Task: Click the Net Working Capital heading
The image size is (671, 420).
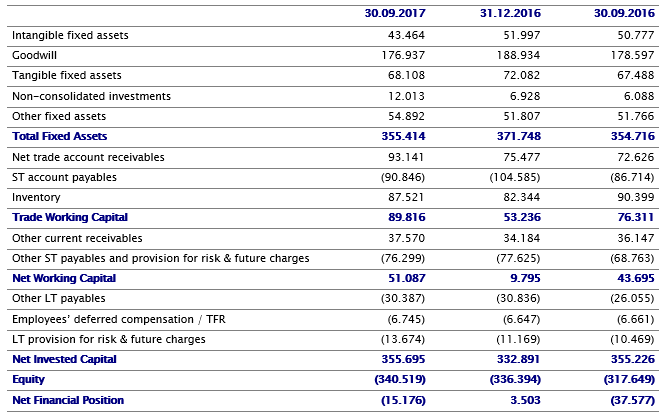Action: tap(64, 278)
